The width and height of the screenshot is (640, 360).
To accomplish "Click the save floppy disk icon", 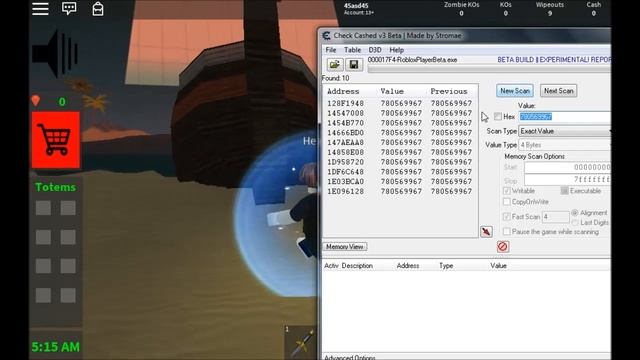I will (x=354, y=64).
